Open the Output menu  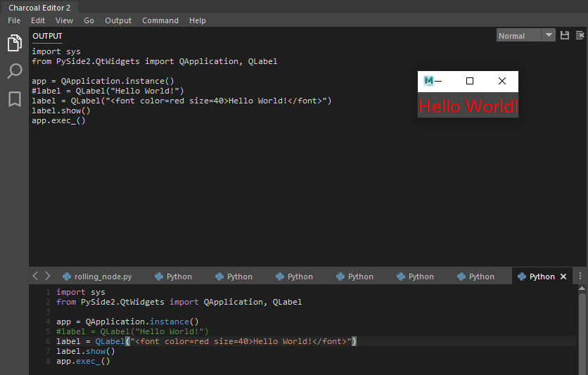(x=118, y=20)
